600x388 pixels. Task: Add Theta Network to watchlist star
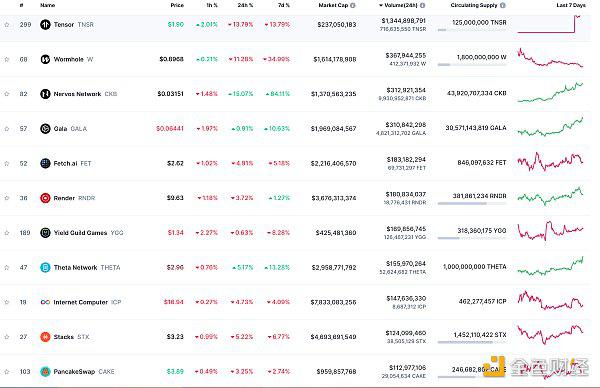pos(7,267)
